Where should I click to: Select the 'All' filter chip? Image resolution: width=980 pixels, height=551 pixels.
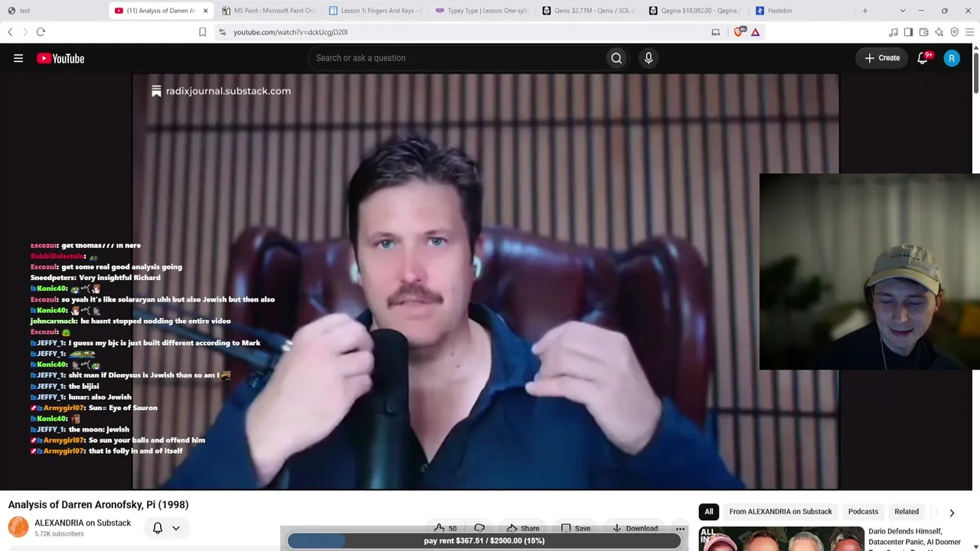coord(709,511)
